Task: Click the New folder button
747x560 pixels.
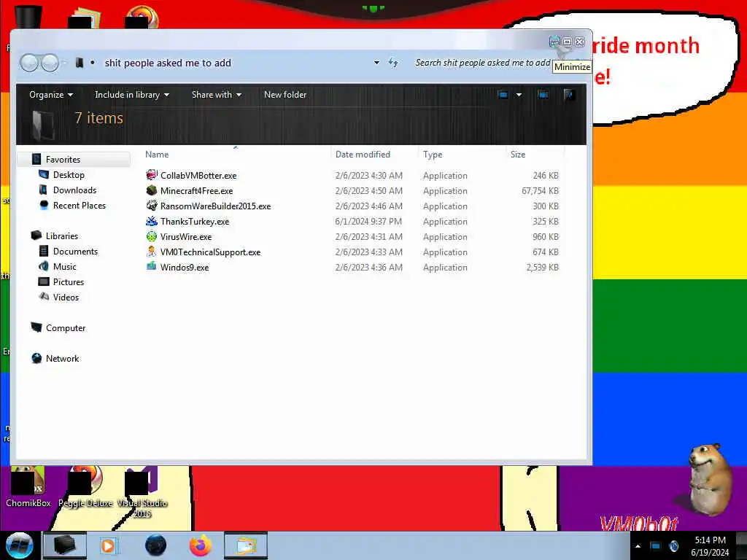Action: point(285,95)
